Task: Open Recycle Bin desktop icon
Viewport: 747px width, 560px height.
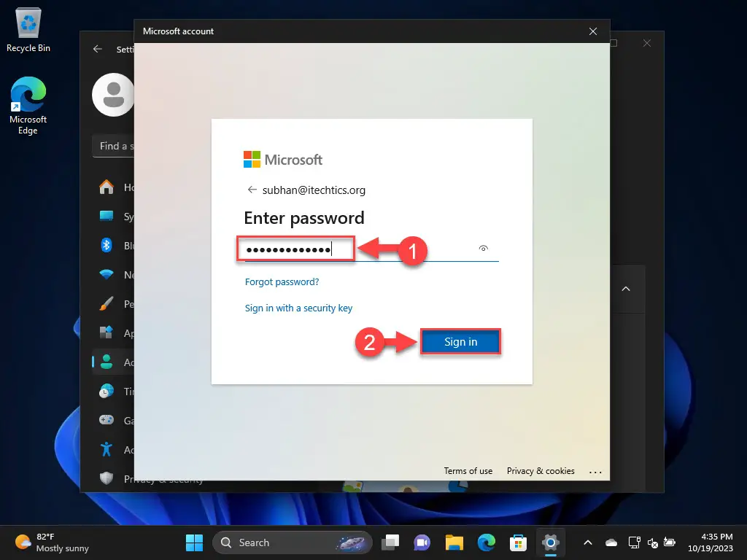Action: coord(28,29)
